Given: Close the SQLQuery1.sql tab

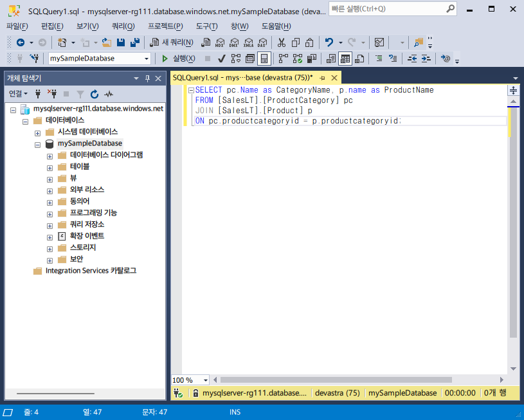Looking at the screenshot, I should (x=334, y=78).
